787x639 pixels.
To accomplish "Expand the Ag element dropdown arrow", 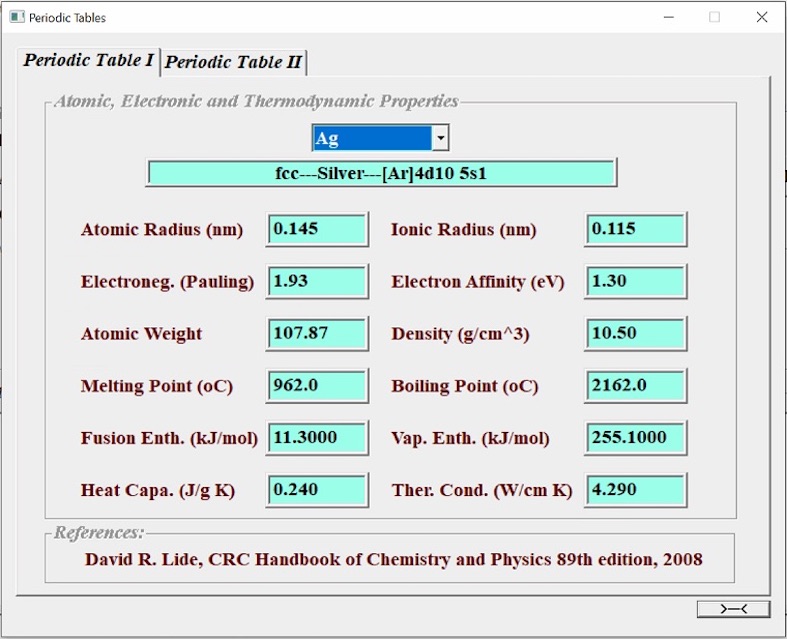I will pyautogui.click(x=440, y=138).
